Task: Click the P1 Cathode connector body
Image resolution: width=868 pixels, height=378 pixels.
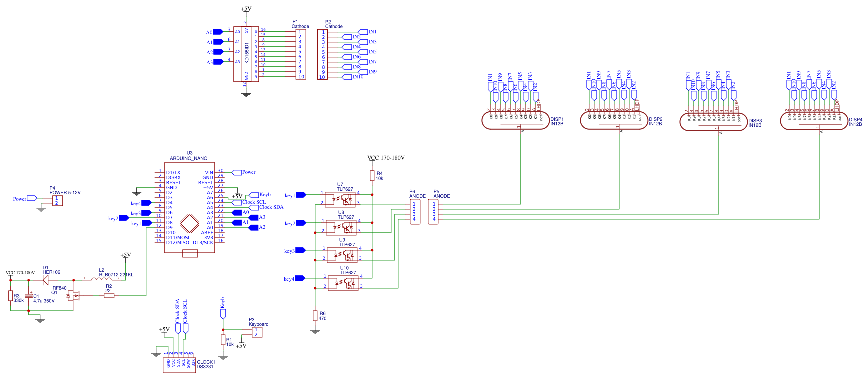Action: pyautogui.click(x=301, y=54)
